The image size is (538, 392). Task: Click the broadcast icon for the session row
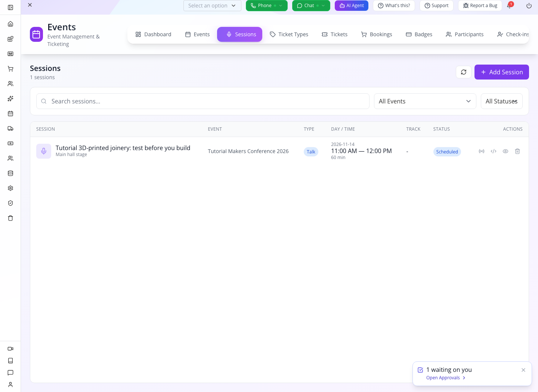point(482,151)
